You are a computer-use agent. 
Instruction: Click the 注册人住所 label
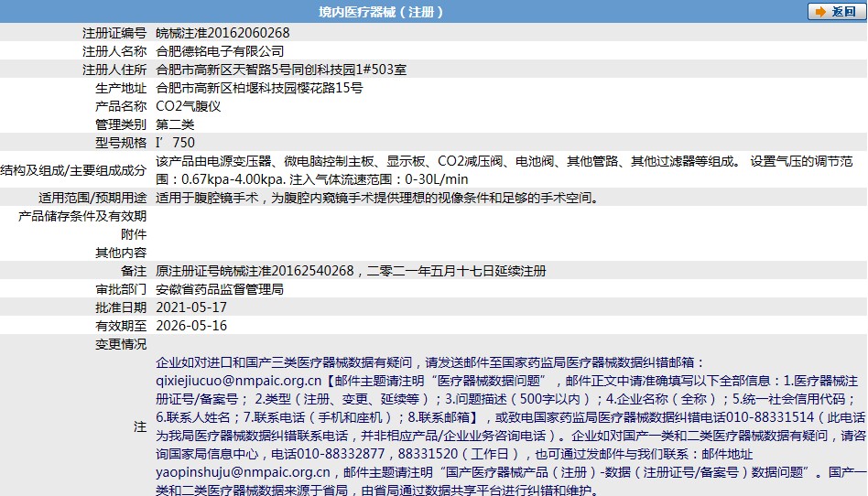coord(114,70)
